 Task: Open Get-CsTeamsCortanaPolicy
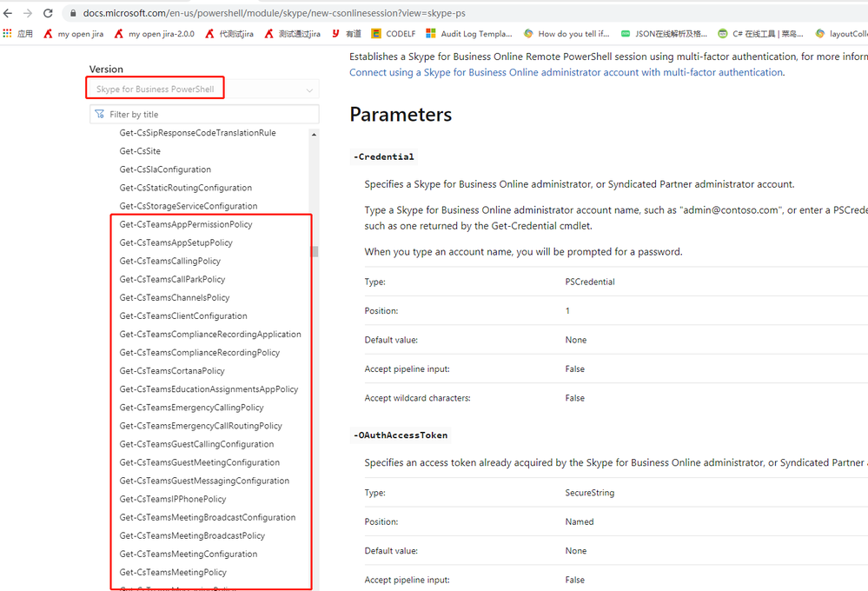[172, 370]
